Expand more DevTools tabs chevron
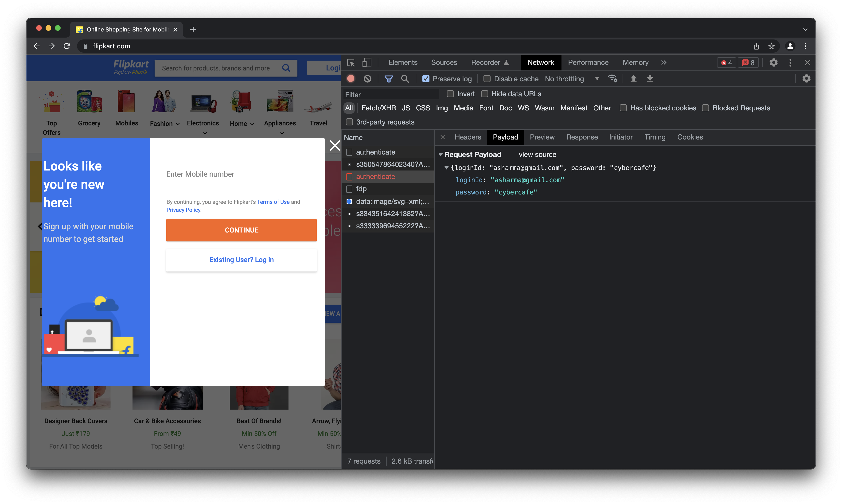Image resolution: width=842 pixels, height=504 pixels. tap(663, 62)
